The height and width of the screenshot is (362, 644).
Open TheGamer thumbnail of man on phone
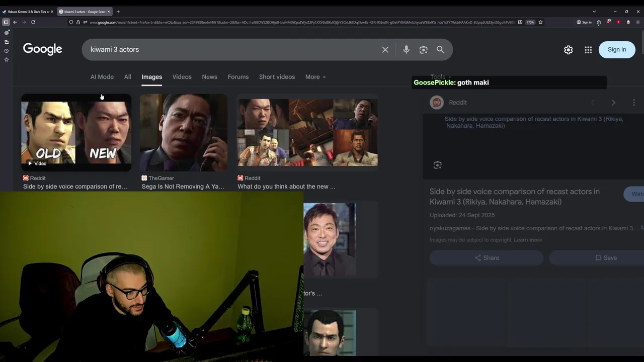tap(184, 132)
